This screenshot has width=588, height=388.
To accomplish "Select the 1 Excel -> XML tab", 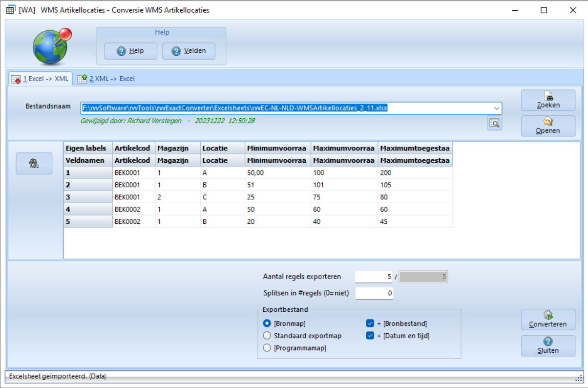I will pyautogui.click(x=41, y=78).
